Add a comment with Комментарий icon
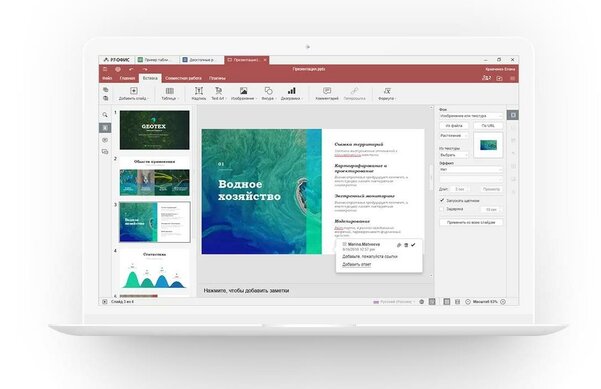The image size is (601, 389). [327, 91]
